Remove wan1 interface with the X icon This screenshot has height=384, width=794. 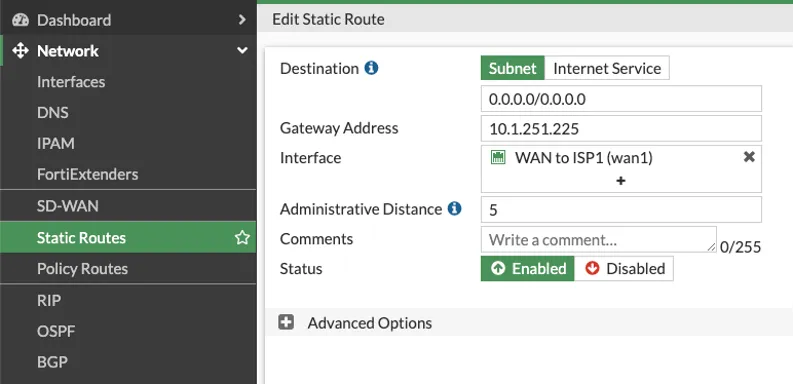point(749,157)
